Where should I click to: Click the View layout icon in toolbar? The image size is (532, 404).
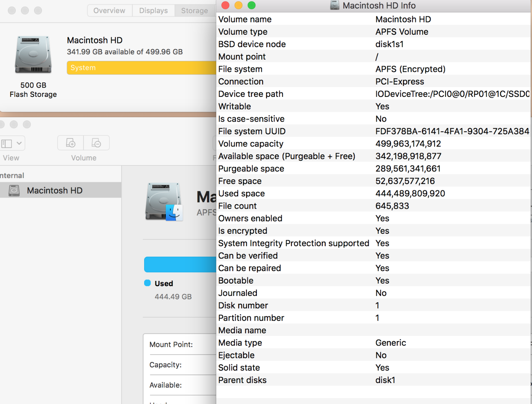(6, 143)
